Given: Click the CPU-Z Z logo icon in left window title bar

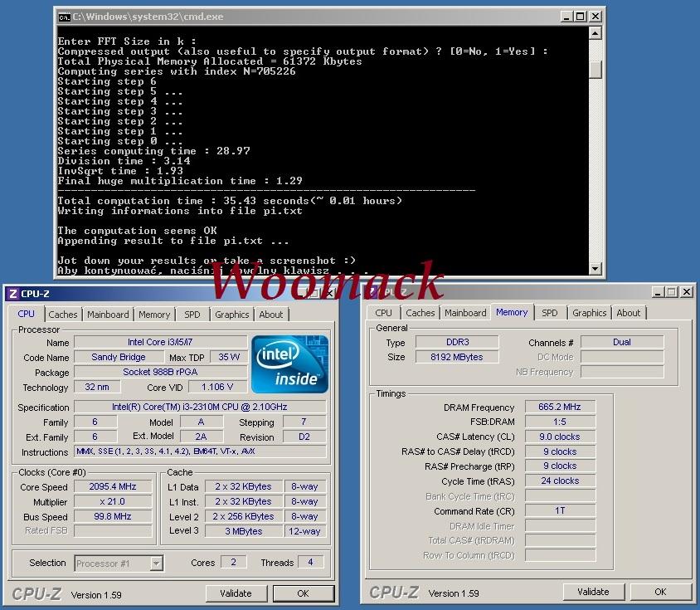Looking at the screenshot, I should (13, 294).
